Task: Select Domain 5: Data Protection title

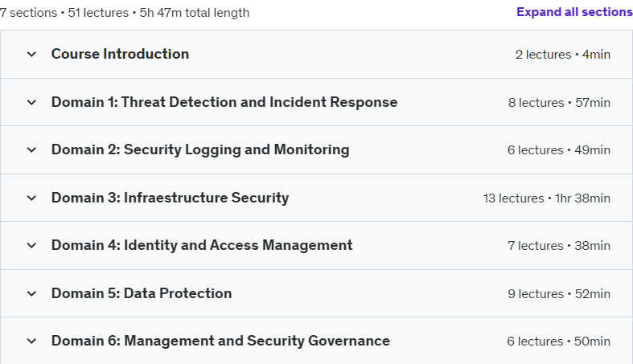Action: tap(142, 293)
